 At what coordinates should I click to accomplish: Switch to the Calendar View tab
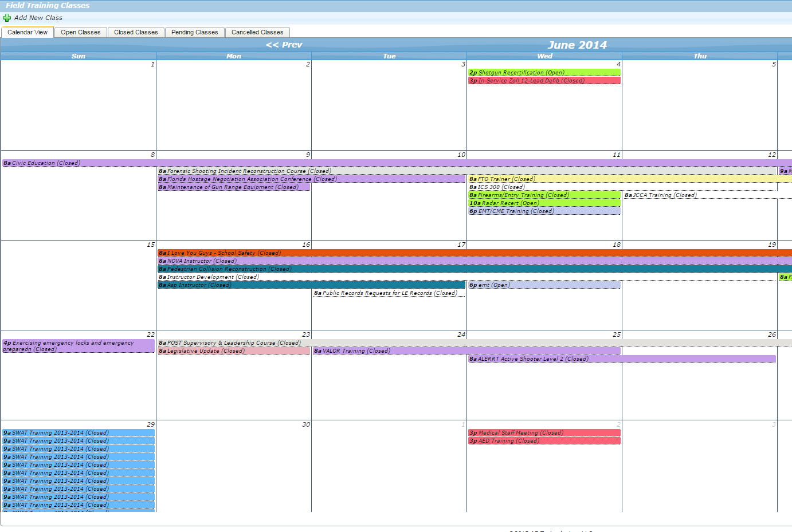click(x=28, y=33)
